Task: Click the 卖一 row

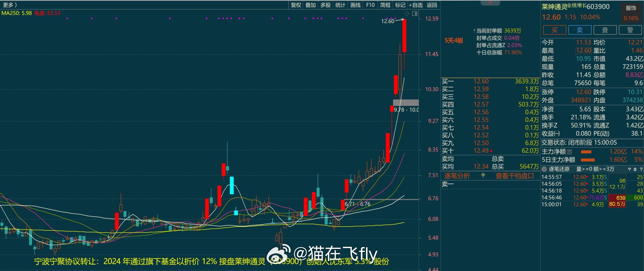Action: click(490, 184)
